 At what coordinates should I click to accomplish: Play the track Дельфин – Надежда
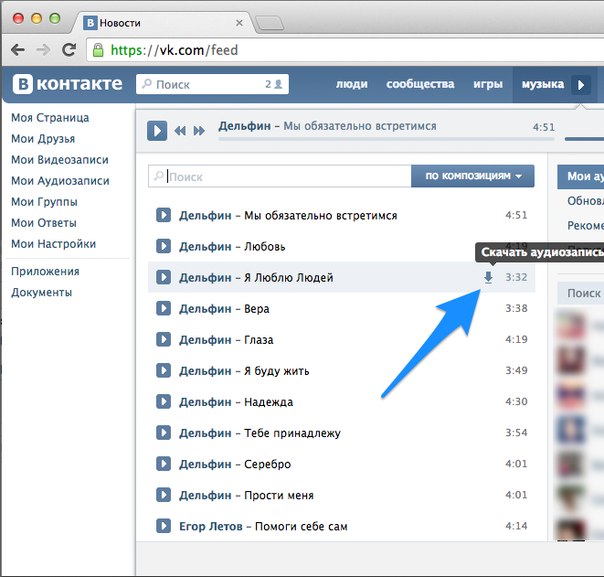(163, 401)
